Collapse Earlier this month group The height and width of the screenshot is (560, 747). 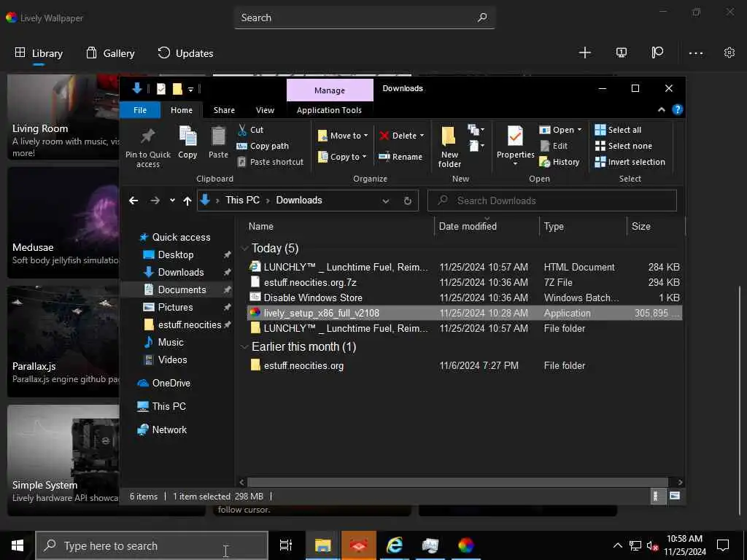coord(245,346)
